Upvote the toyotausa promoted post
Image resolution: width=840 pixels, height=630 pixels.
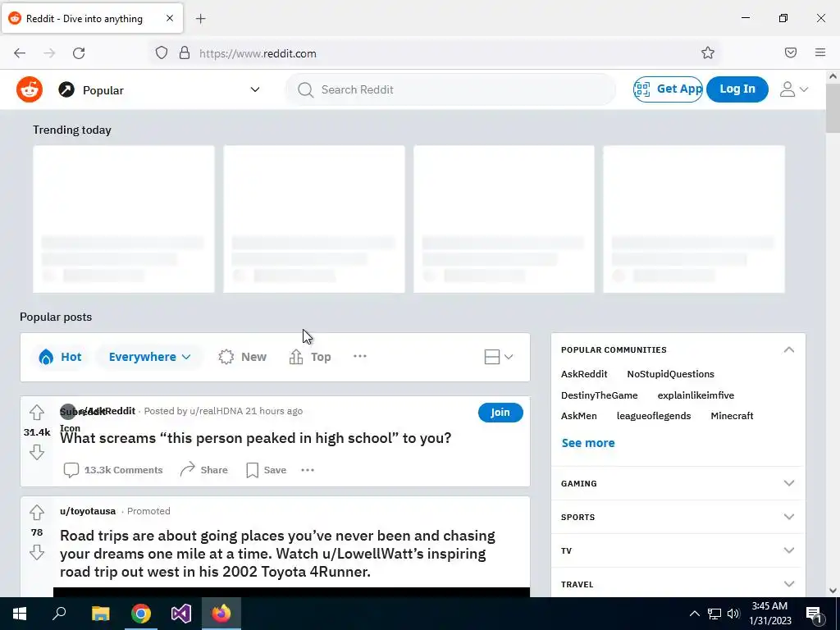tap(36, 513)
